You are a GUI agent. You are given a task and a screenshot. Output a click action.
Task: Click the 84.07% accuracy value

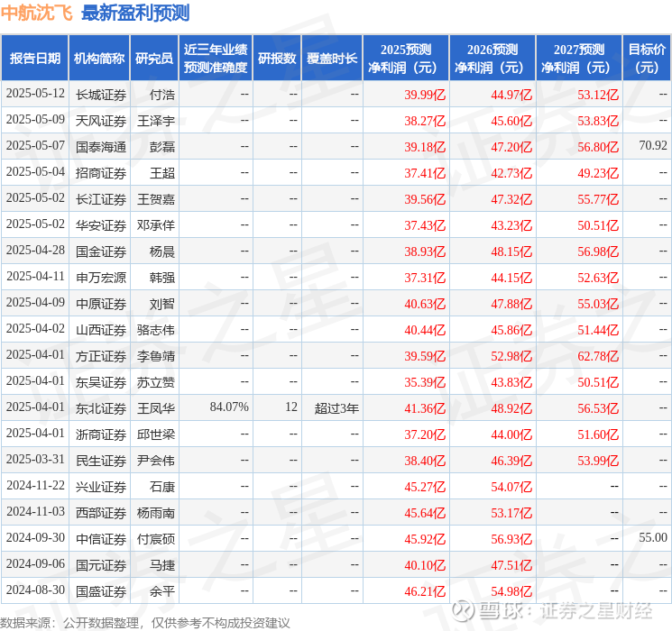[229, 407]
